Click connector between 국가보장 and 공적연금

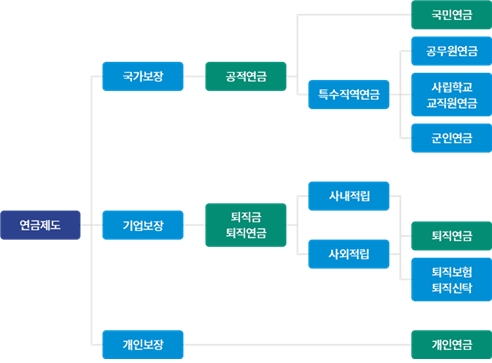tap(194, 76)
